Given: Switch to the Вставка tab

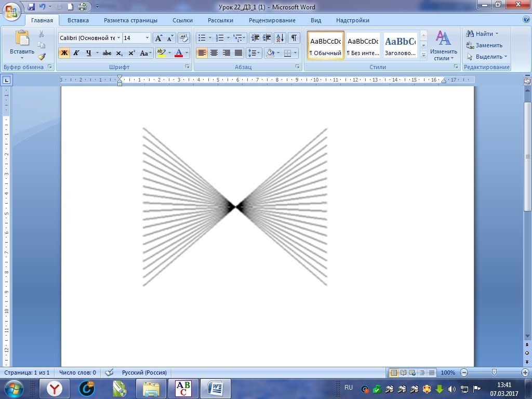Looking at the screenshot, I should point(78,20).
